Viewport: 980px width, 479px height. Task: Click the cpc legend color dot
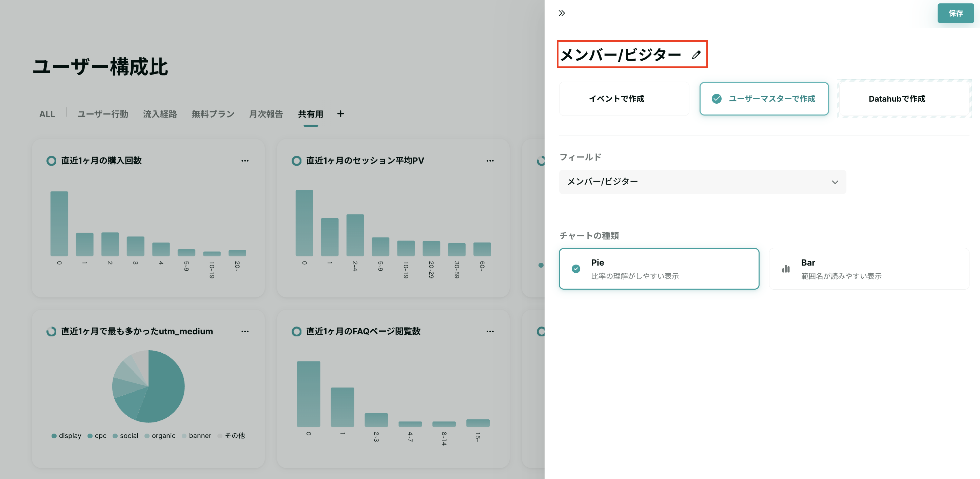(90, 436)
